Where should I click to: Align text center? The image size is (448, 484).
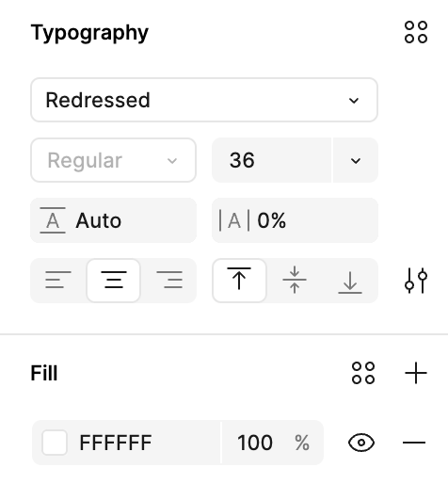(114, 280)
